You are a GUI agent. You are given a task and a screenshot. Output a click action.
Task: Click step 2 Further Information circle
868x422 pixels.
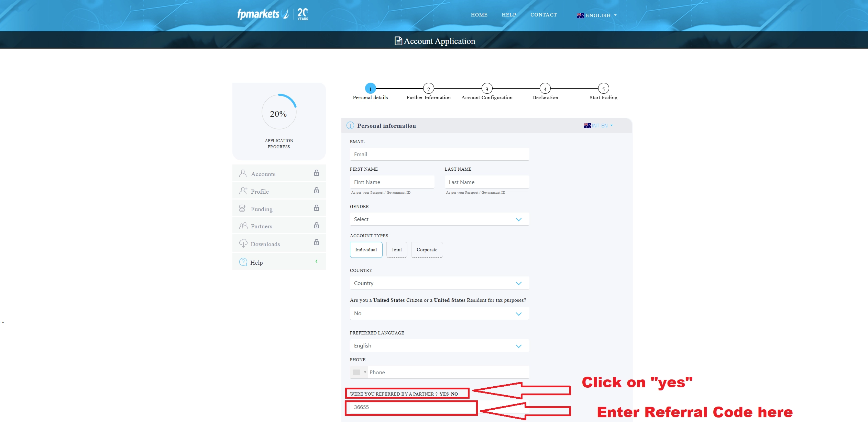tap(428, 89)
